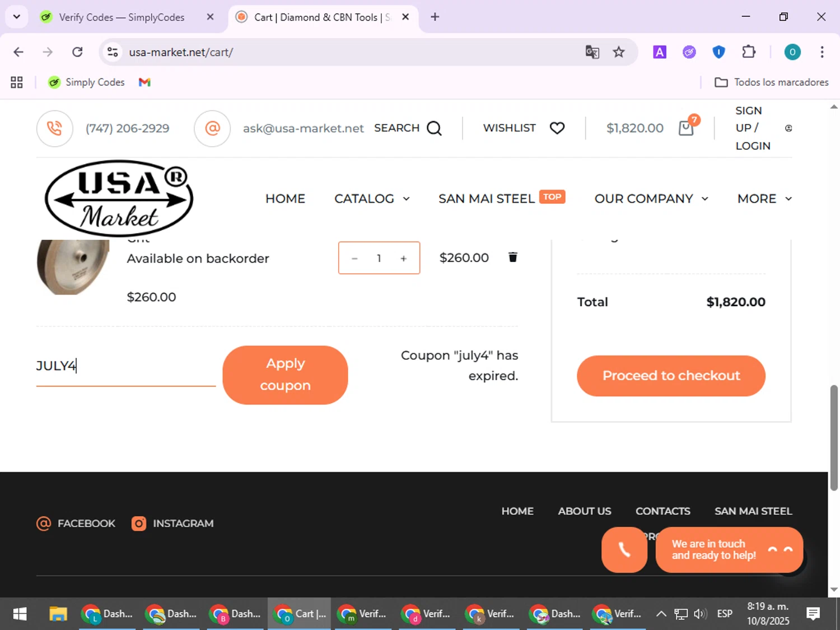Open the Extensions puzzle icon
This screenshot has width=840, height=630.
coord(749,52)
